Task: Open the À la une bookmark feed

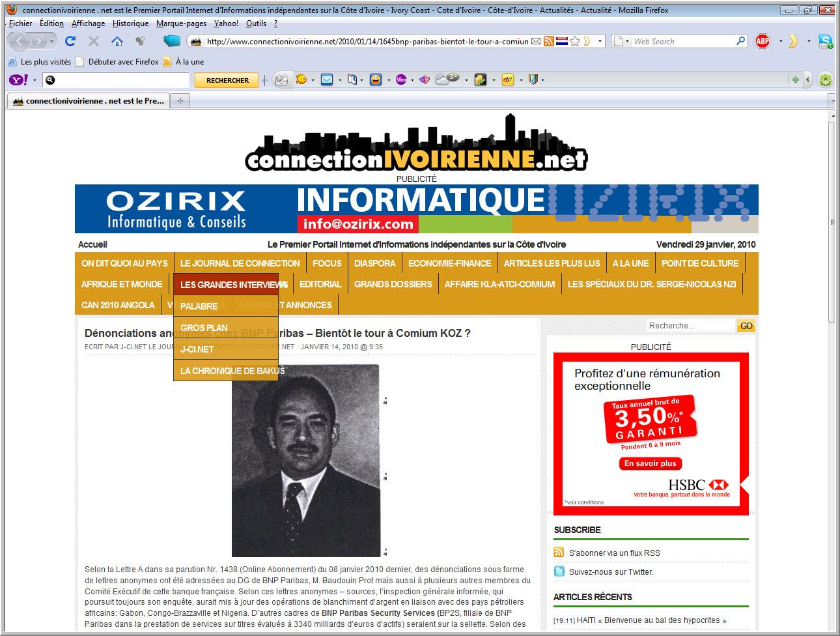Action: coord(184,62)
